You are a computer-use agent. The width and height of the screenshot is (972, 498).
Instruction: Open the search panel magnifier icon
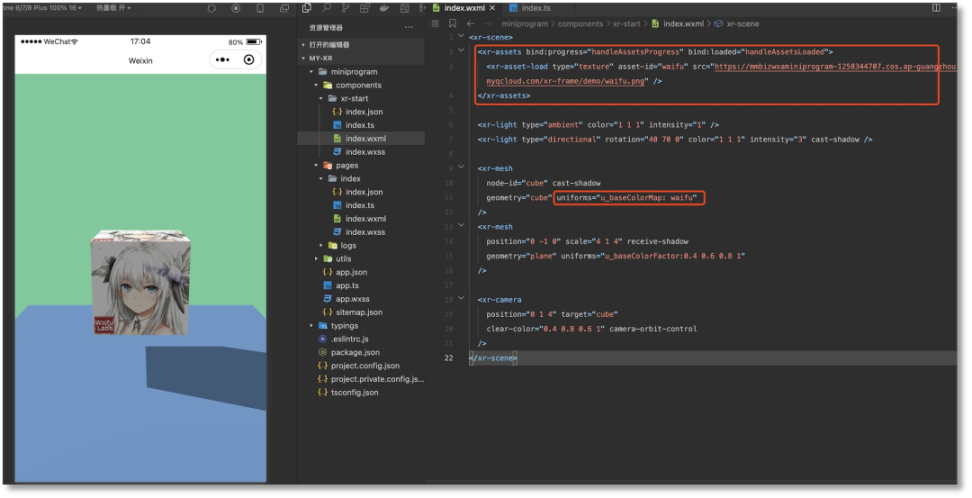(326, 8)
